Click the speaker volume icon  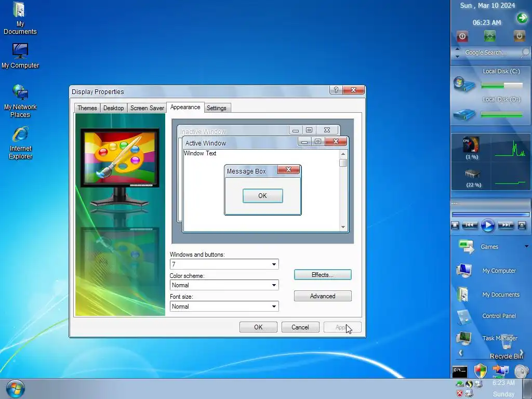click(x=522, y=371)
